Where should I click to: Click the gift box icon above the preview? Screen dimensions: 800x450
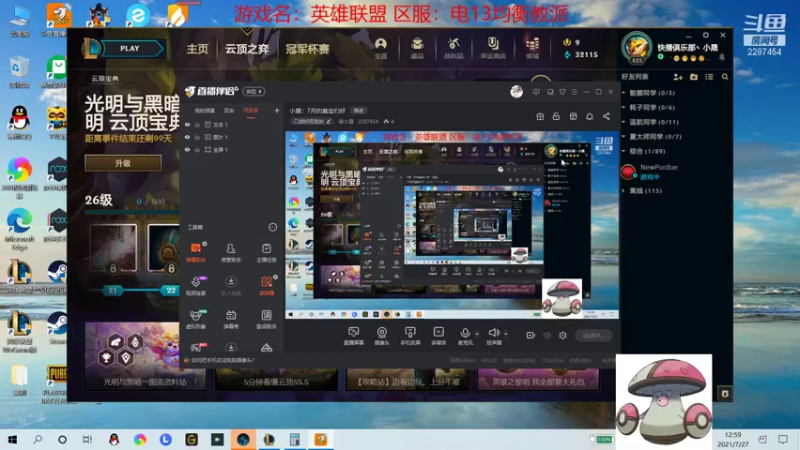pos(540,116)
